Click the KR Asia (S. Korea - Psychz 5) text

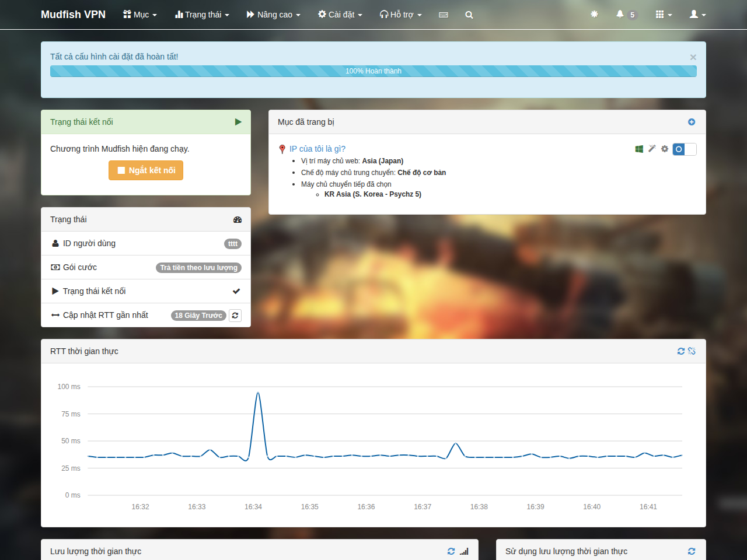point(373,194)
